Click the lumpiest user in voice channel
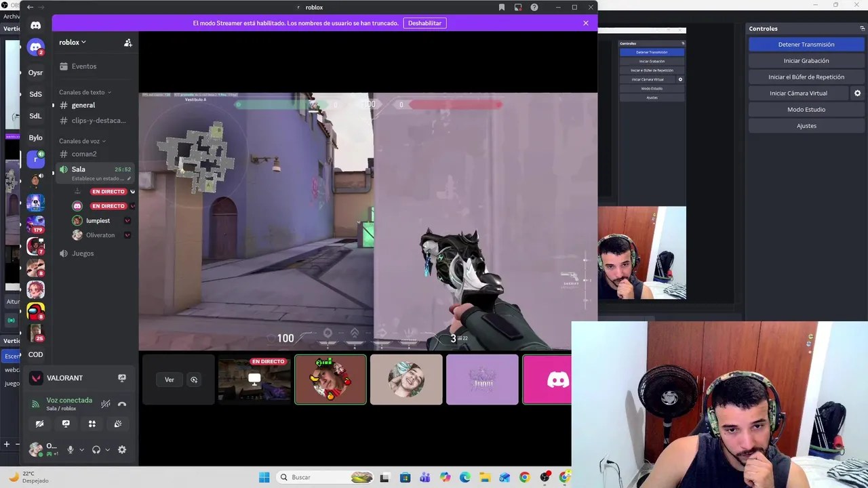This screenshot has height=488, width=868. point(98,220)
